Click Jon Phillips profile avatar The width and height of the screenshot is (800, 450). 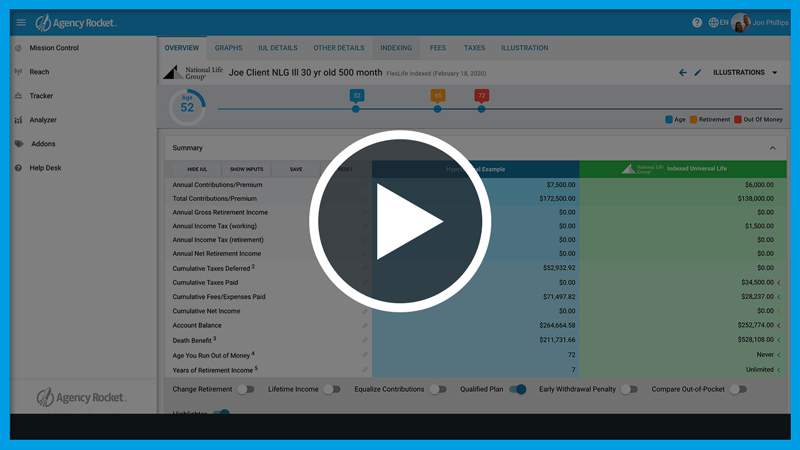pyautogui.click(x=741, y=23)
